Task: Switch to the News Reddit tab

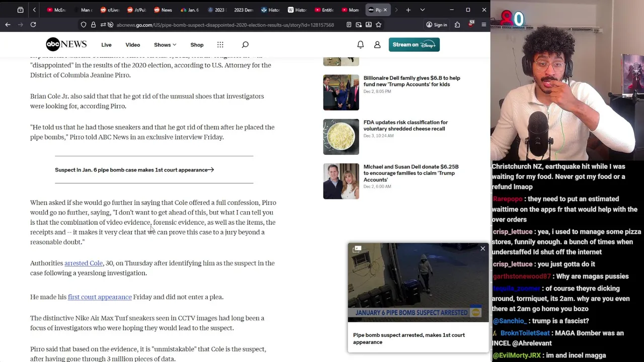Action: coord(163,10)
